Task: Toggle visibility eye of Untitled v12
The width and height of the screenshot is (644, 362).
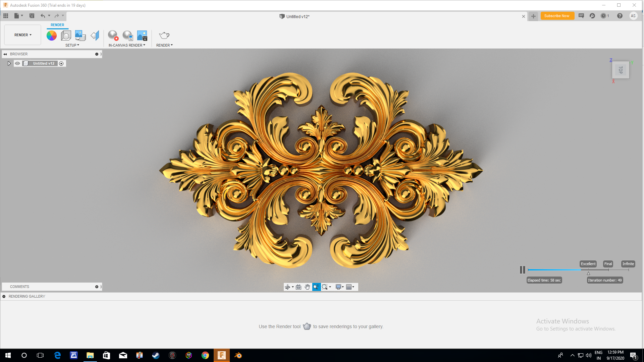Action: (17, 63)
